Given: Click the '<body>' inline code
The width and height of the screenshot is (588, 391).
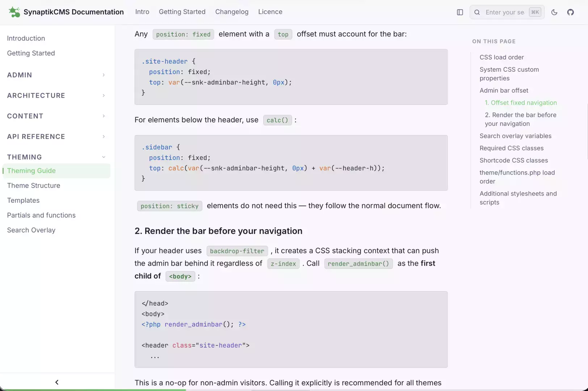Looking at the screenshot, I should (180, 276).
